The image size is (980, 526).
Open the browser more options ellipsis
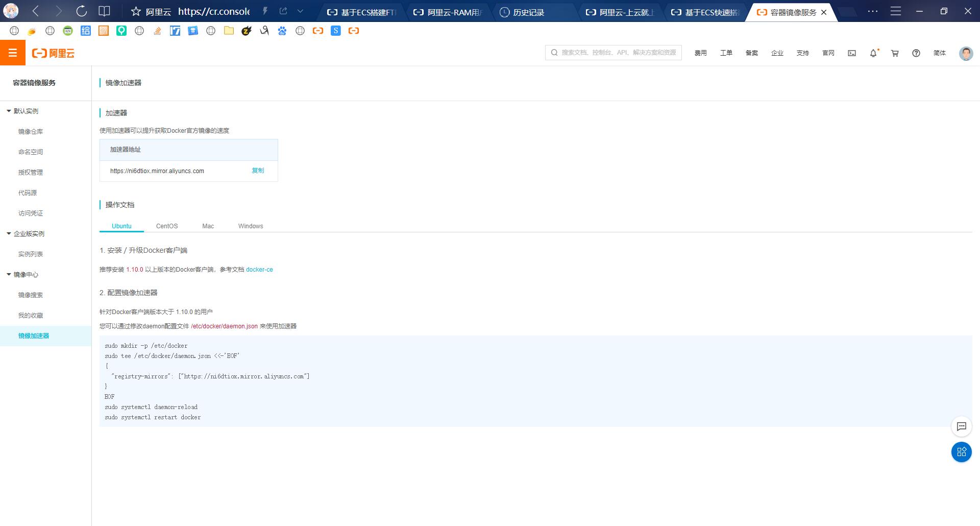coord(873,11)
